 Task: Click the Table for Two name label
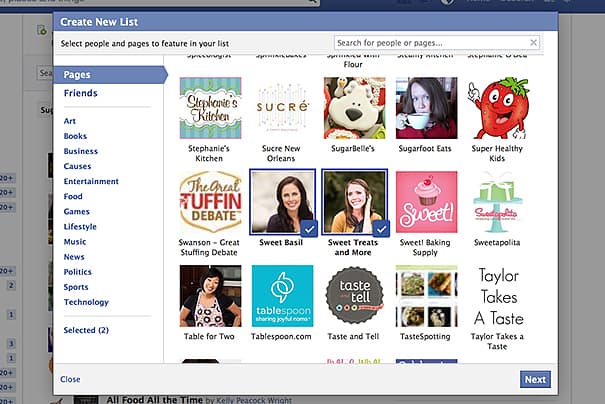click(209, 336)
